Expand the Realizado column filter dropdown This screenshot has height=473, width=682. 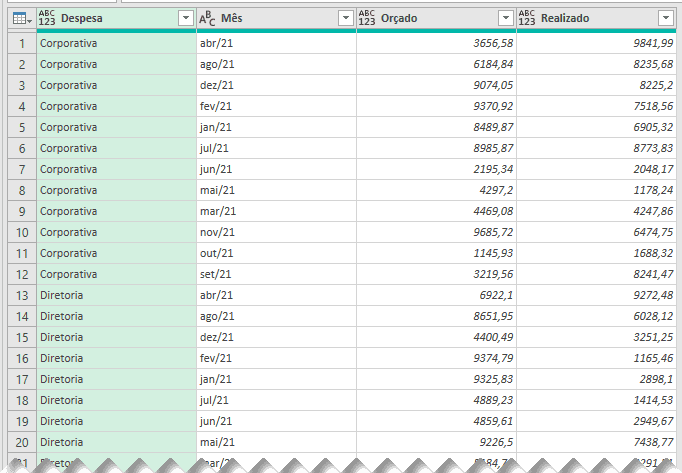tap(666, 18)
